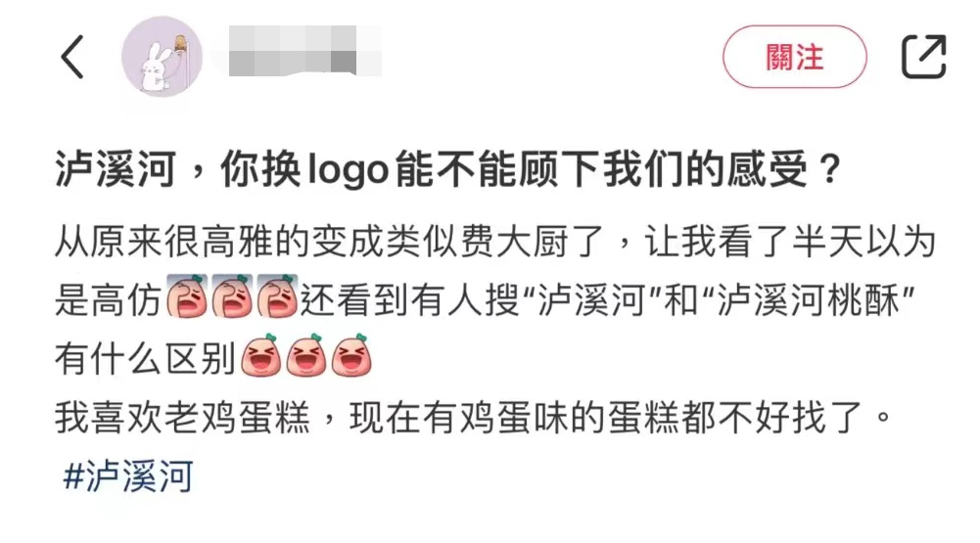Image resolution: width=980 pixels, height=543 pixels.
Task: Open the #泸溪河 hashtag link
Action: coord(127,476)
